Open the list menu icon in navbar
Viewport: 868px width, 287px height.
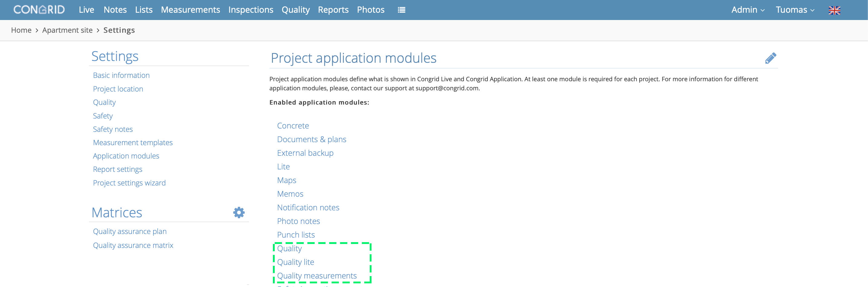401,10
